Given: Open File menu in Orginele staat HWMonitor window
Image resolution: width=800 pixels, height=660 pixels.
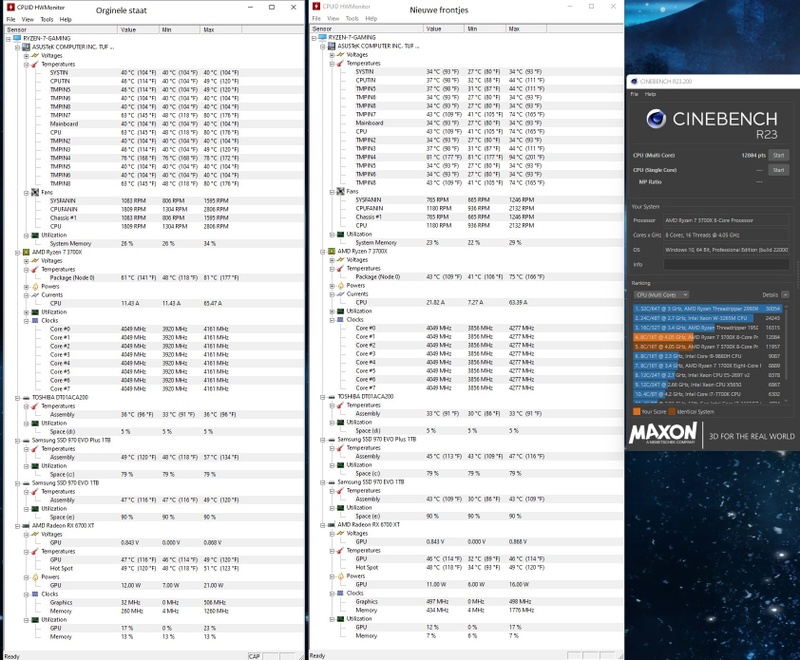Looking at the screenshot, I should coord(11,19).
